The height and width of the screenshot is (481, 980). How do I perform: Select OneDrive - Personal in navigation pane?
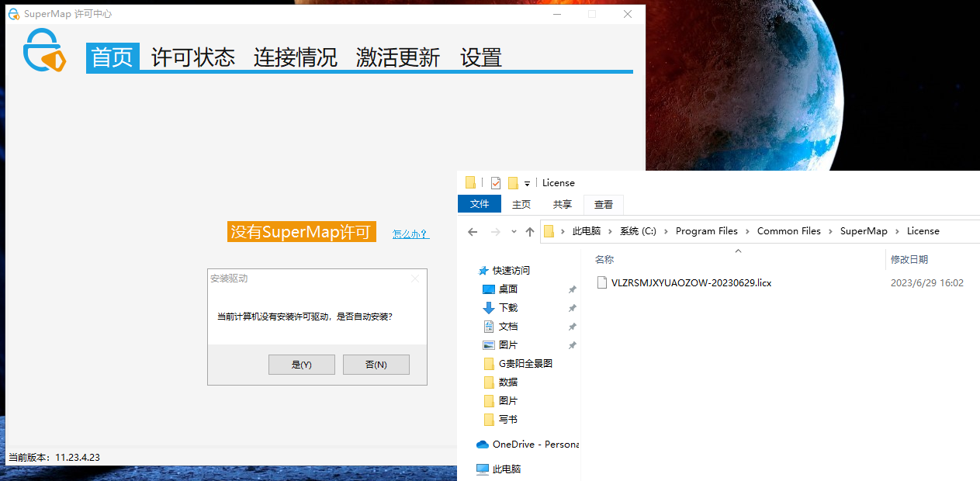[x=536, y=445]
